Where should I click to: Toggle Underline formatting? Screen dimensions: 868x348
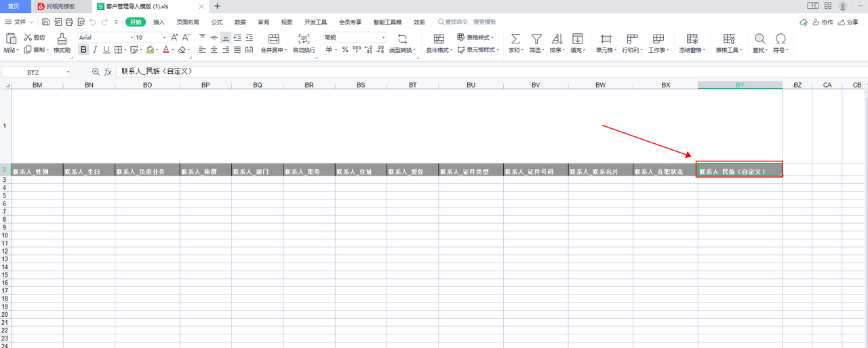tap(106, 50)
